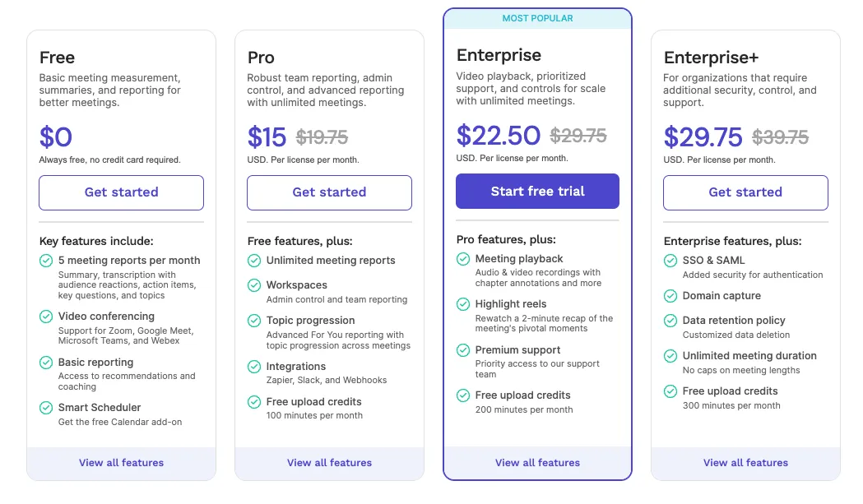Click checkmark icon next to Workspaces
Screen dimensions: 863x504
click(254, 285)
